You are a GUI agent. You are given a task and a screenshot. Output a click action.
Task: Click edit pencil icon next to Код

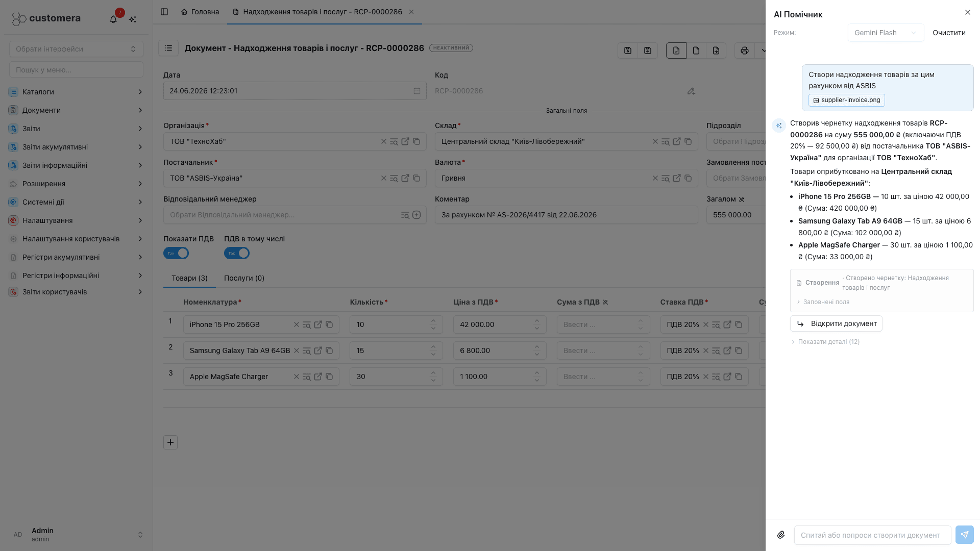point(691,91)
